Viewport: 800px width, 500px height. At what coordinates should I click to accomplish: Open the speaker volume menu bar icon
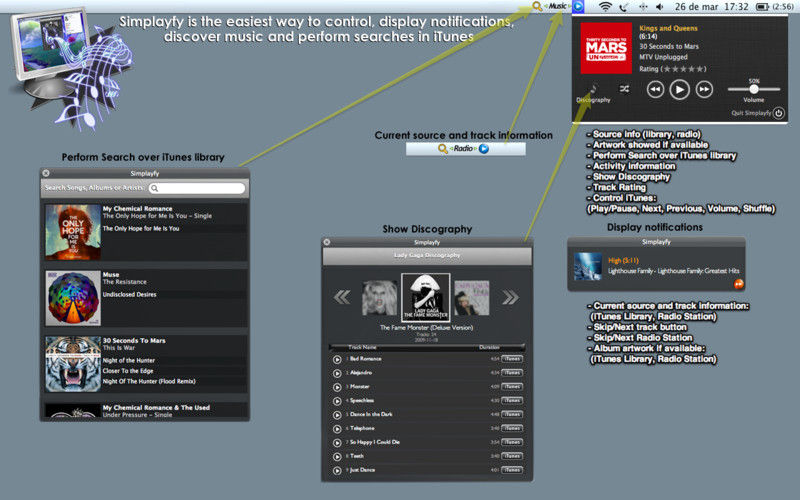[659, 7]
